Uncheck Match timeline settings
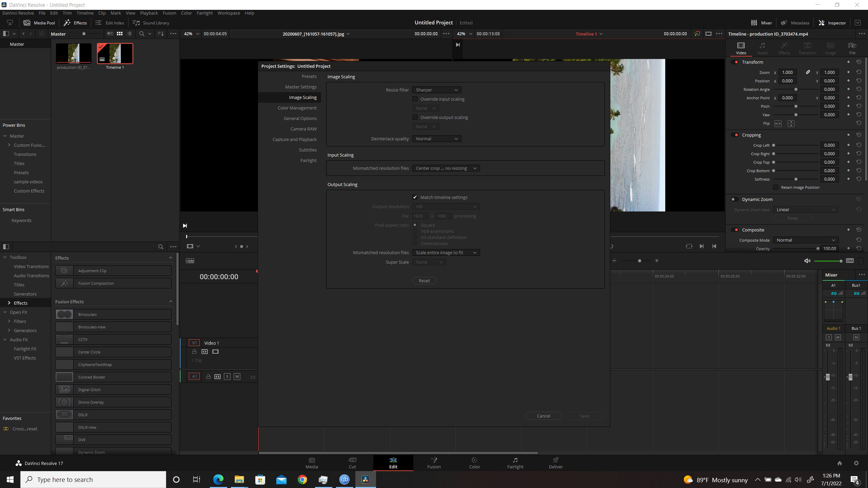Screen dimensions: 868x488 pyautogui.click(x=415, y=197)
